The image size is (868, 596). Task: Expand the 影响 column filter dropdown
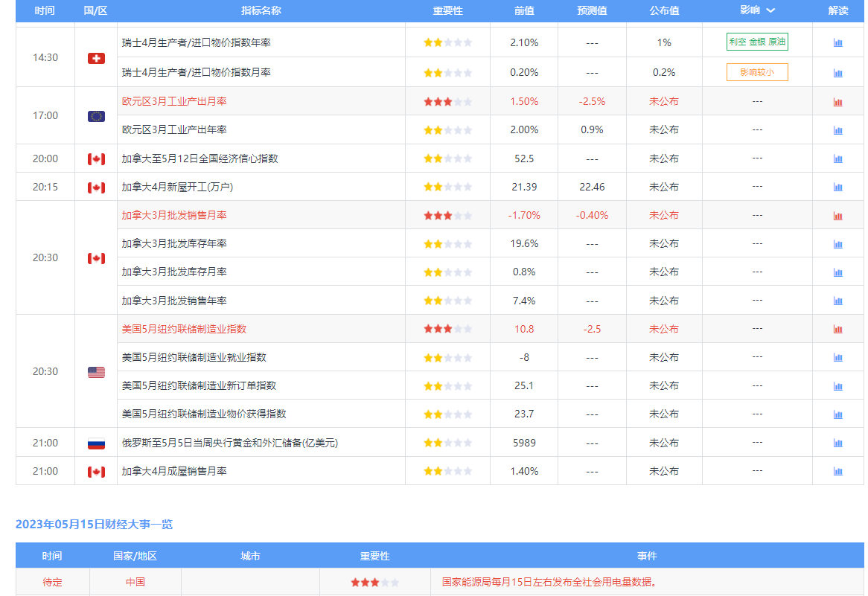click(x=770, y=10)
